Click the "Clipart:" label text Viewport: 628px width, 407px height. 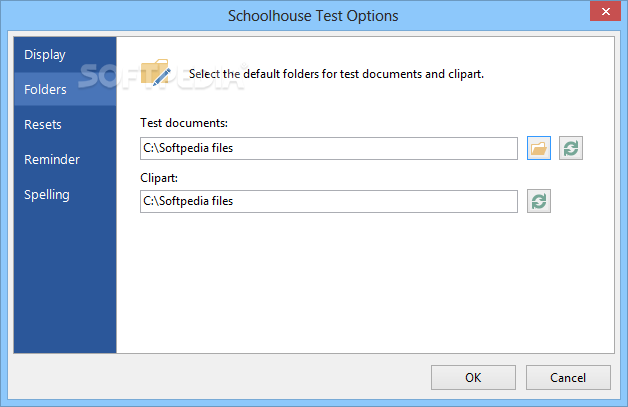159,177
